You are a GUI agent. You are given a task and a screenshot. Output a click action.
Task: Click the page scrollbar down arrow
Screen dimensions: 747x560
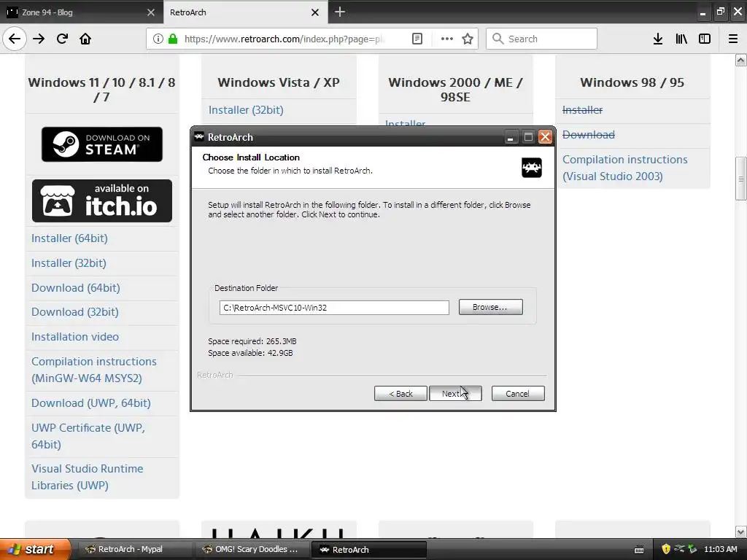pos(741,532)
